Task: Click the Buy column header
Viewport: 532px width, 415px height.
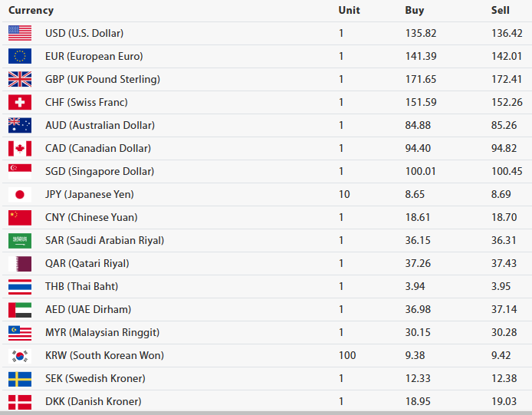Action: (414, 11)
